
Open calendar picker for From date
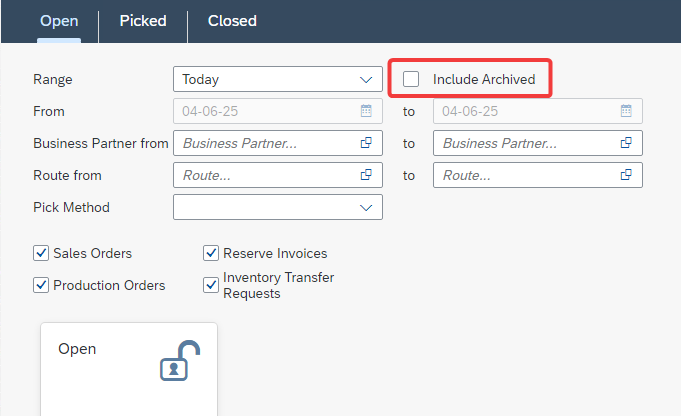(366, 111)
